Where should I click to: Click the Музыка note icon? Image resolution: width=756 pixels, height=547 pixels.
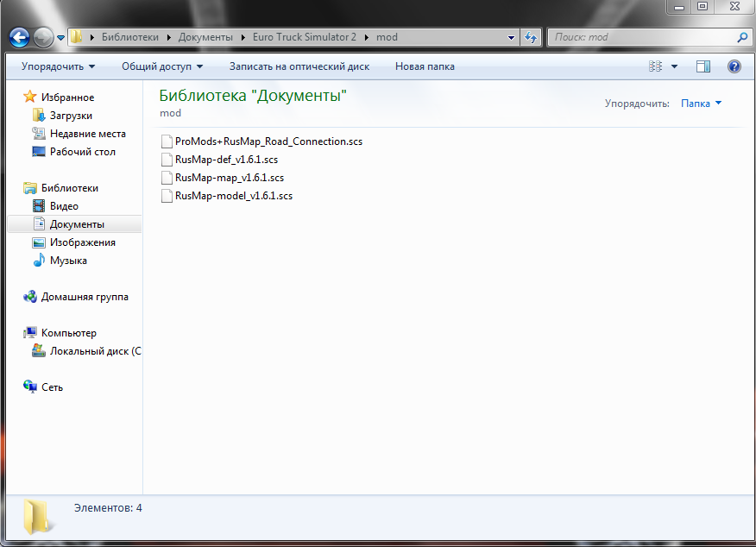click(x=39, y=261)
